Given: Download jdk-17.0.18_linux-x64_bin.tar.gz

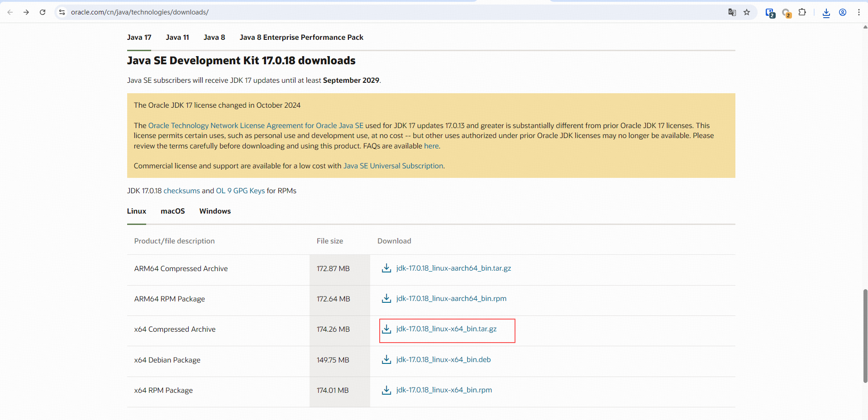Looking at the screenshot, I should (x=446, y=329).
